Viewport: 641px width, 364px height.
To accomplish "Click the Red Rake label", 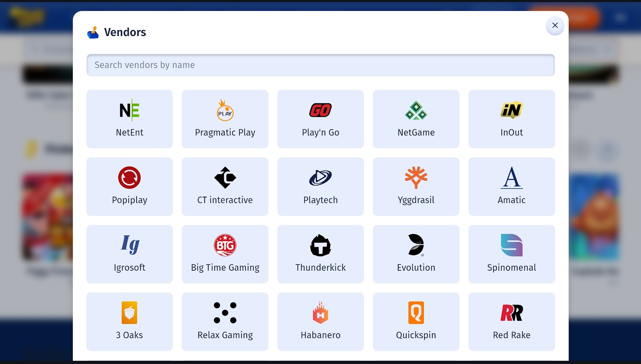I will click(512, 335).
